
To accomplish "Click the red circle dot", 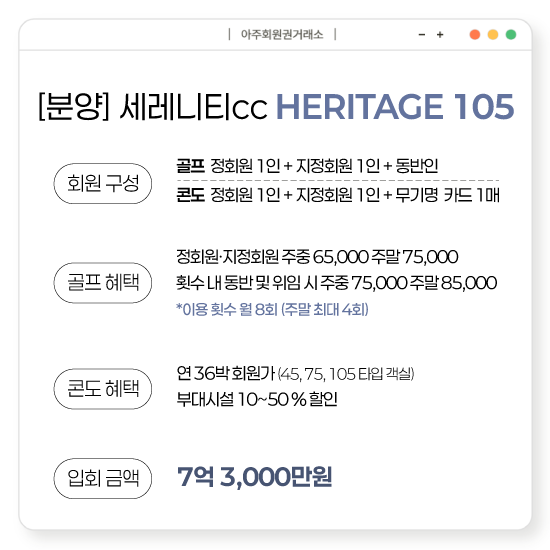I will point(475,34).
